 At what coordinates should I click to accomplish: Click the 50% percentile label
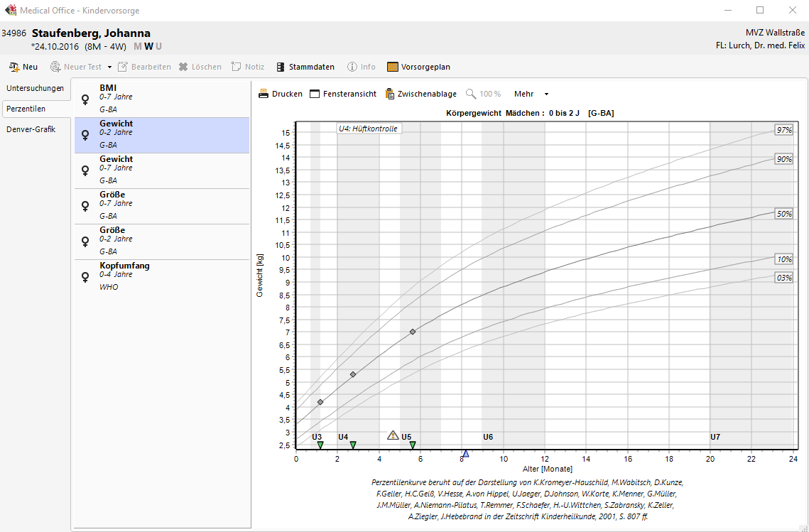point(783,214)
